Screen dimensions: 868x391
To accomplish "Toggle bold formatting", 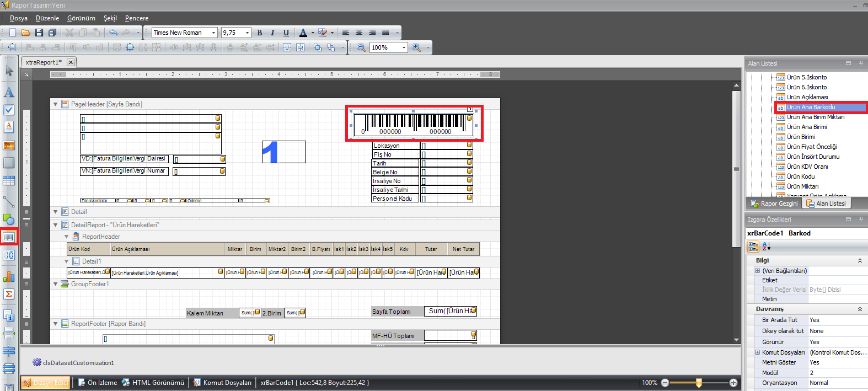I will pyautogui.click(x=260, y=33).
